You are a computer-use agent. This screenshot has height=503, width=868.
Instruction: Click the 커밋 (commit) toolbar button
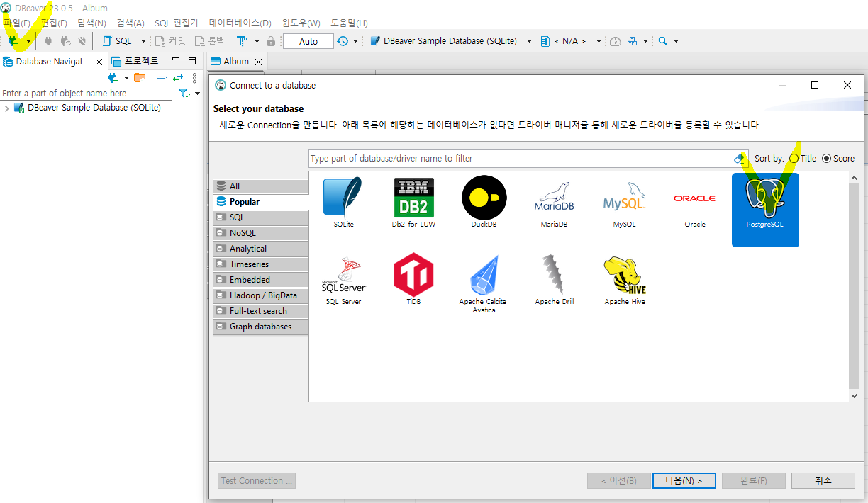pyautogui.click(x=170, y=41)
